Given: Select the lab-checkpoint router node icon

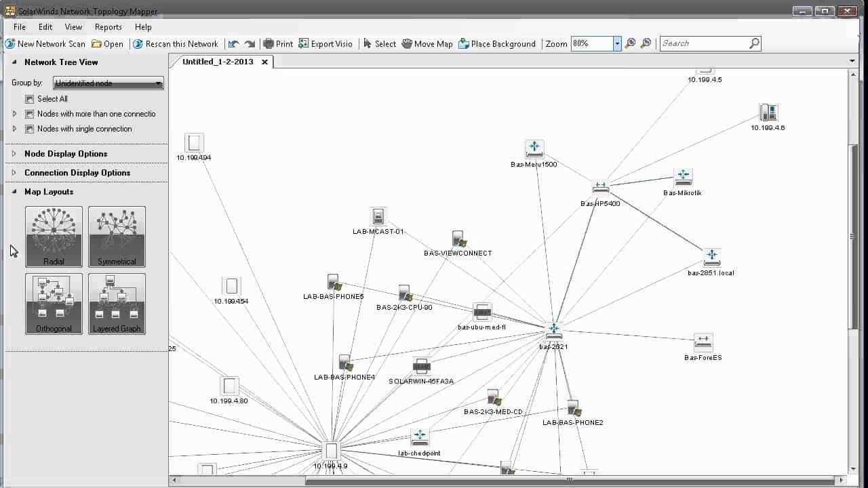Looking at the screenshot, I should click(x=420, y=437).
